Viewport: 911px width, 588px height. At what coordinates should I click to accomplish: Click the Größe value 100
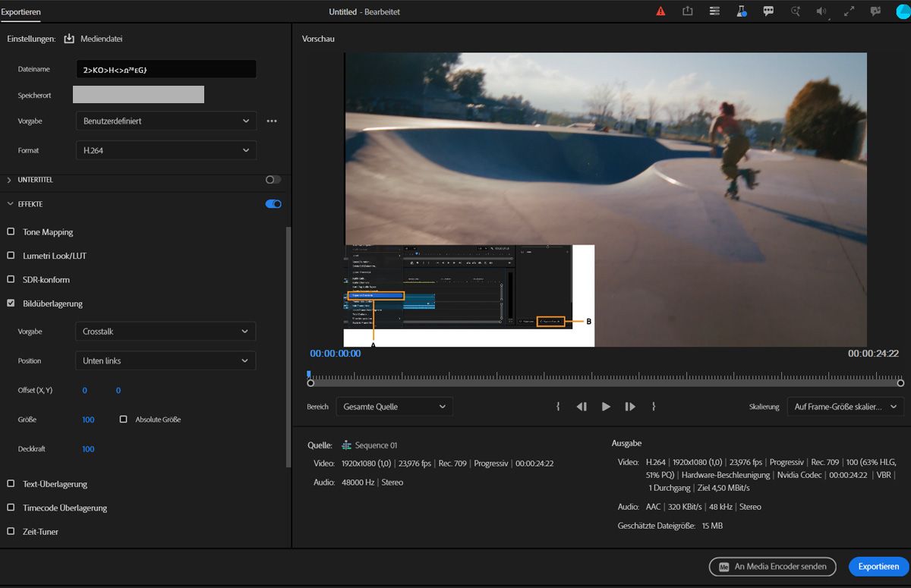(88, 420)
